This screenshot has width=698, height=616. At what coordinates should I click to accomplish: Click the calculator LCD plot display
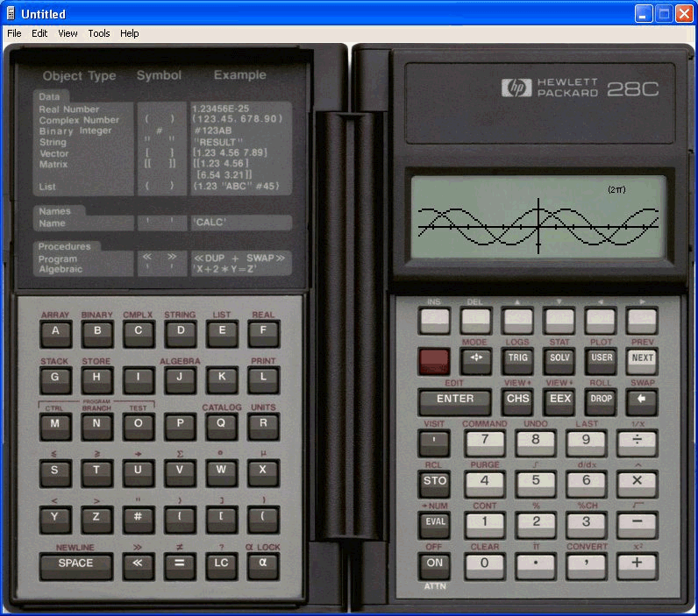(x=538, y=217)
